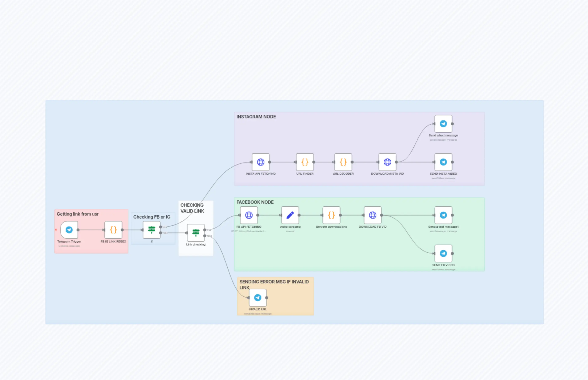Click the Link checking node

(x=196, y=233)
